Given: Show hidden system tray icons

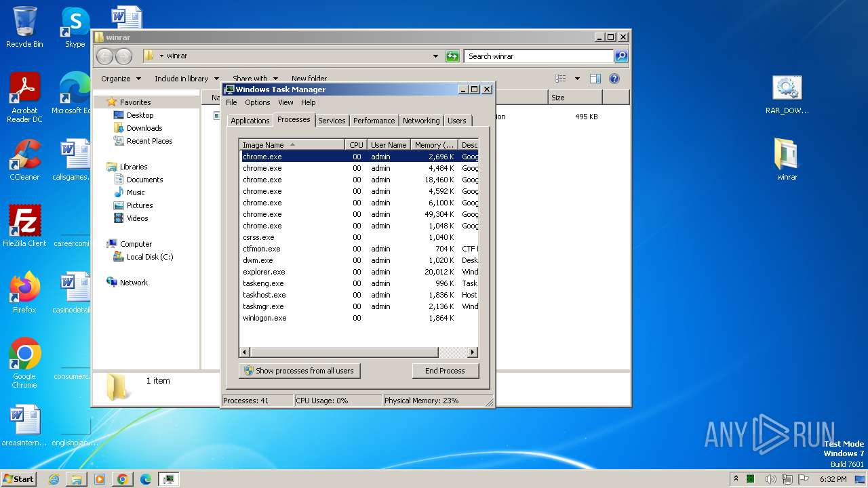Looking at the screenshot, I should click(736, 479).
